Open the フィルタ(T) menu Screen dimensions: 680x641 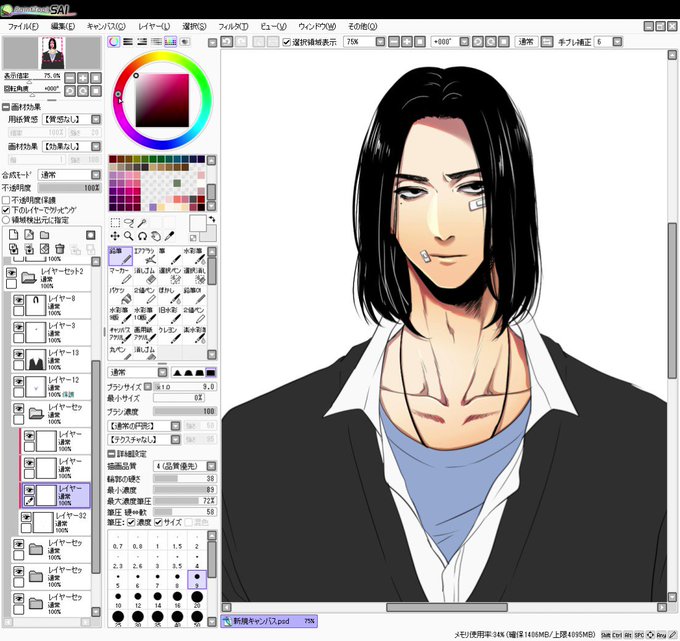[x=233, y=26]
